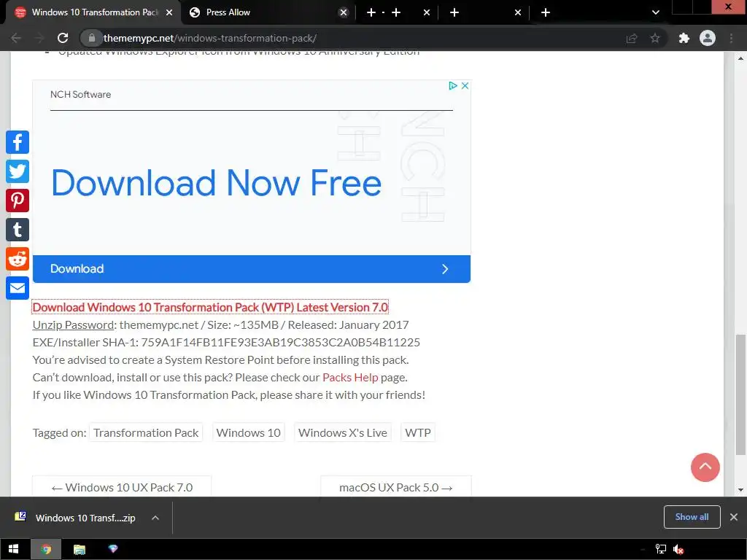This screenshot has width=747, height=560.
Task: Open Chrome three-dot menu
Action: click(731, 38)
